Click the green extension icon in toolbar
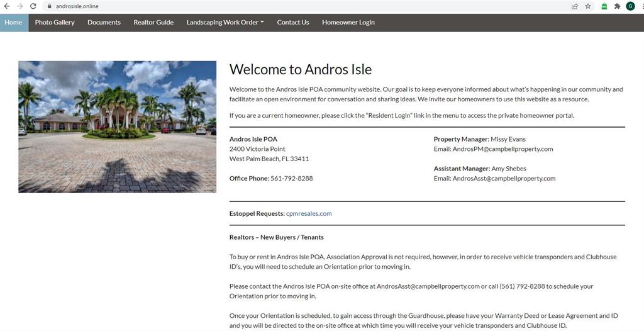The width and height of the screenshot is (644, 331). click(x=604, y=6)
